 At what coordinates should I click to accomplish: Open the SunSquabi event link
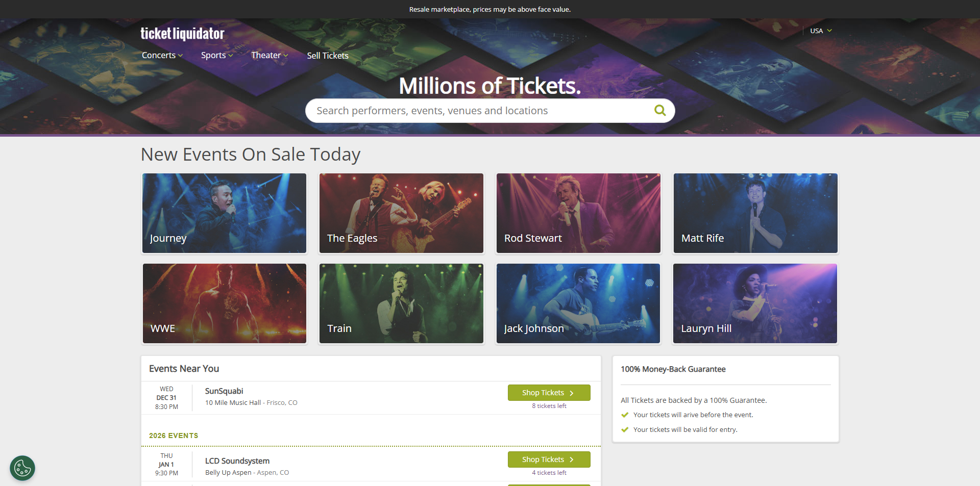[x=224, y=391]
